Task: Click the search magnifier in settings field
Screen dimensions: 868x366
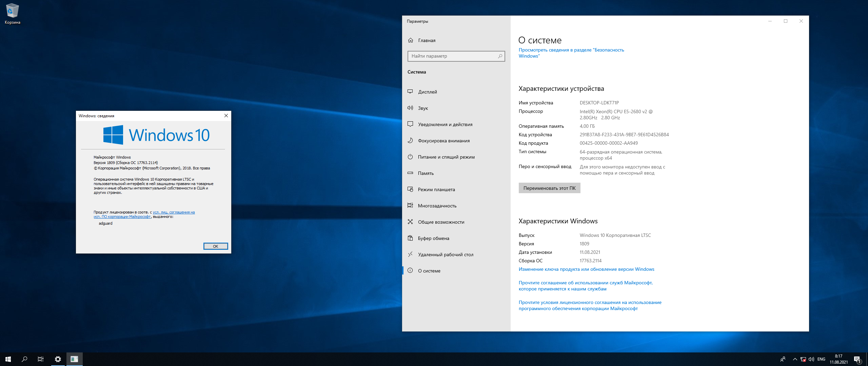Action: (x=500, y=56)
